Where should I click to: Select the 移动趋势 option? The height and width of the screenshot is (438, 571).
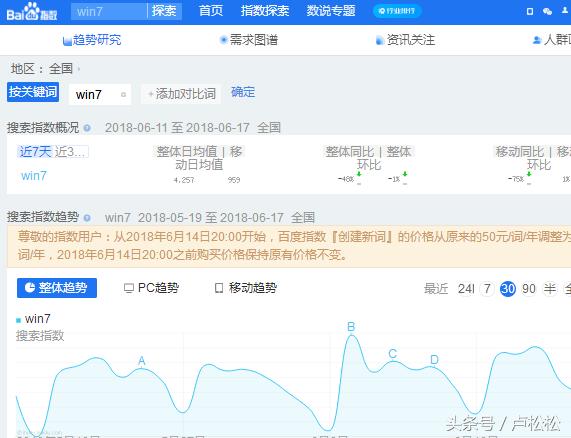[246, 288]
